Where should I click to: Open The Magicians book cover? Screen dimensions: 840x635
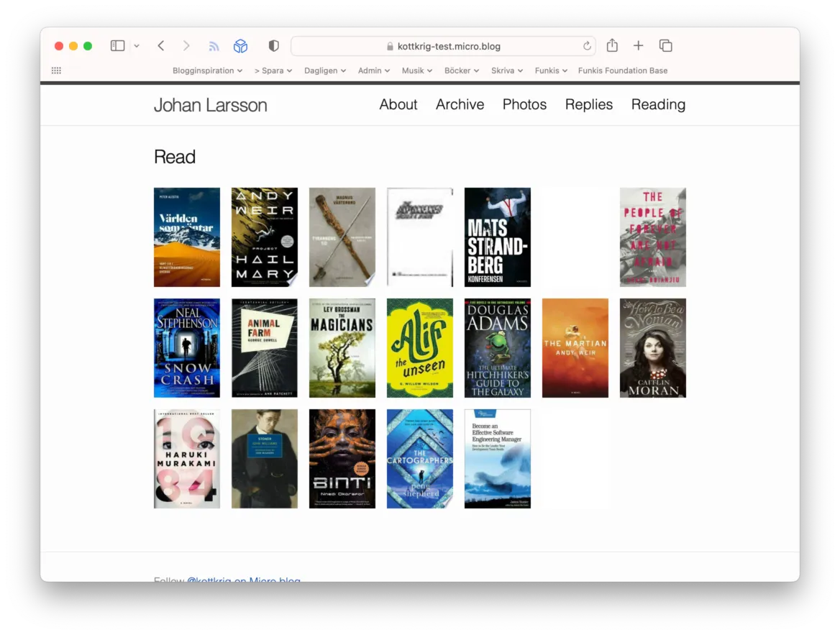342,348
